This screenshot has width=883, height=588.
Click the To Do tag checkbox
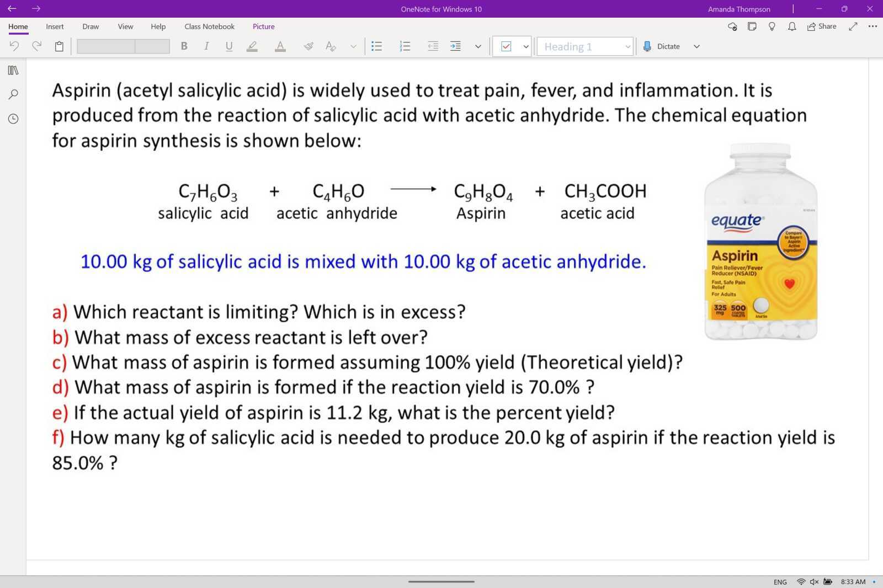pyautogui.click(x=505, y=46)
